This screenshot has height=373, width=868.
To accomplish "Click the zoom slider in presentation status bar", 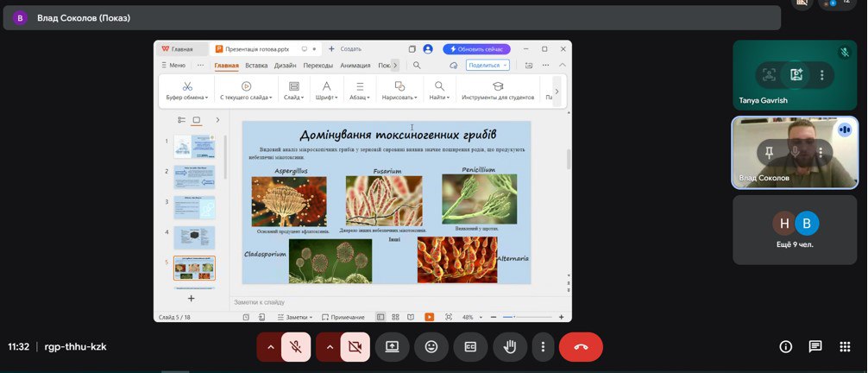I will [x=518, y=317].
